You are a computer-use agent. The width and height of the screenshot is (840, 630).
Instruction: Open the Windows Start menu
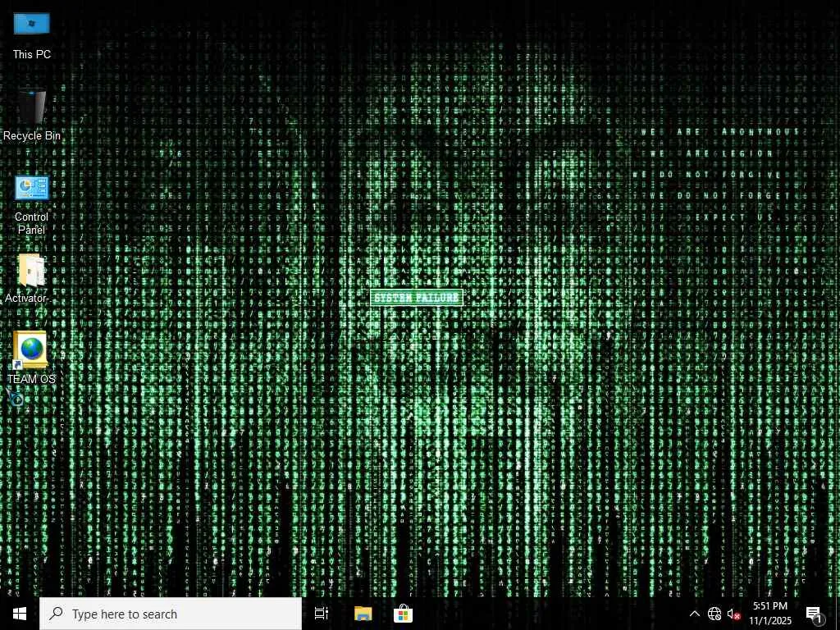click(20, 614)
